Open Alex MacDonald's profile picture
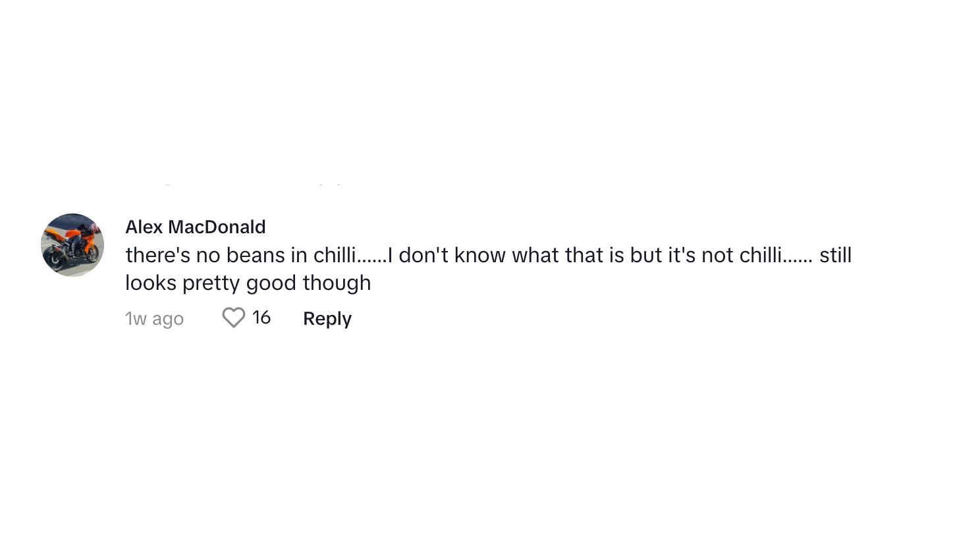 point(72,245)
